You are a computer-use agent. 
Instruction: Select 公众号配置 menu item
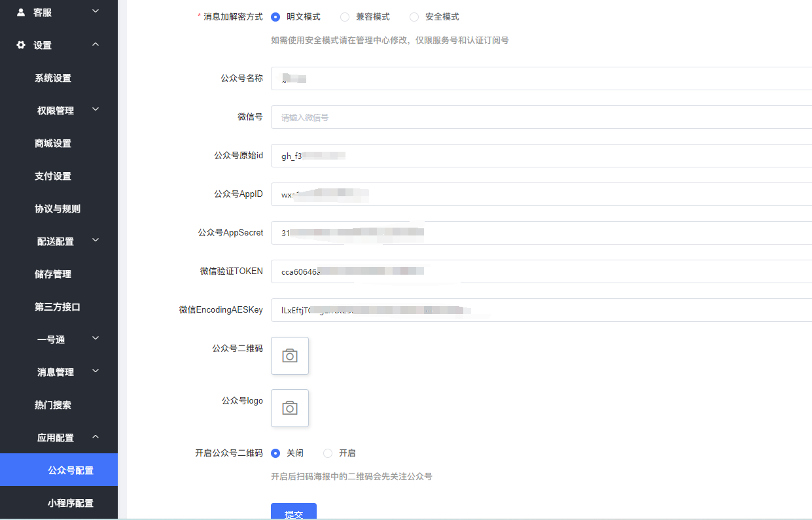tap(59, 470)
